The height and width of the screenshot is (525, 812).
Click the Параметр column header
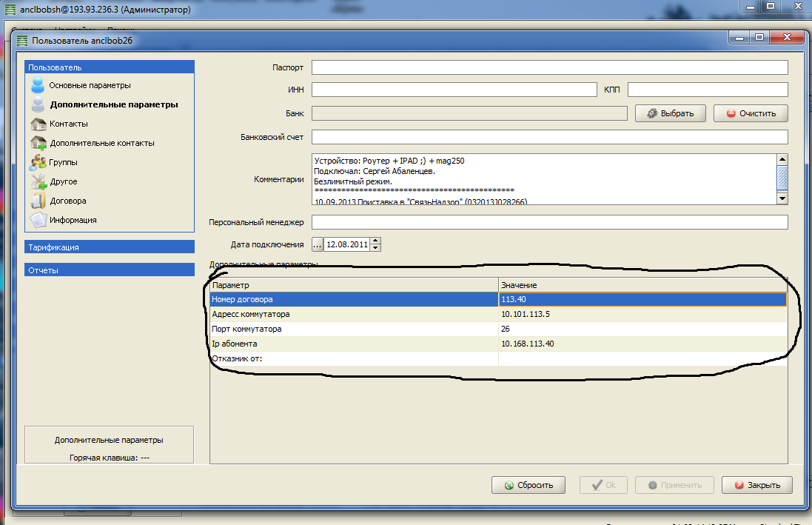pos(355,285)
